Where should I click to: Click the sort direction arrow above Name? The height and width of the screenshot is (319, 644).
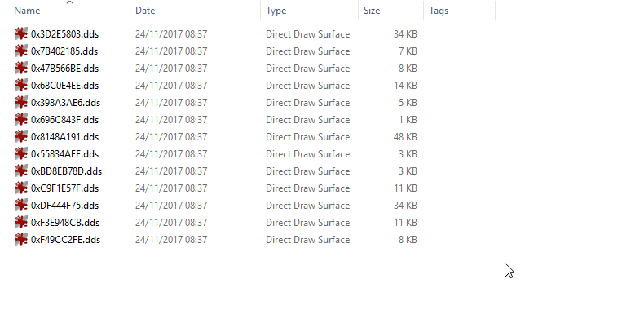pos(70,3)
